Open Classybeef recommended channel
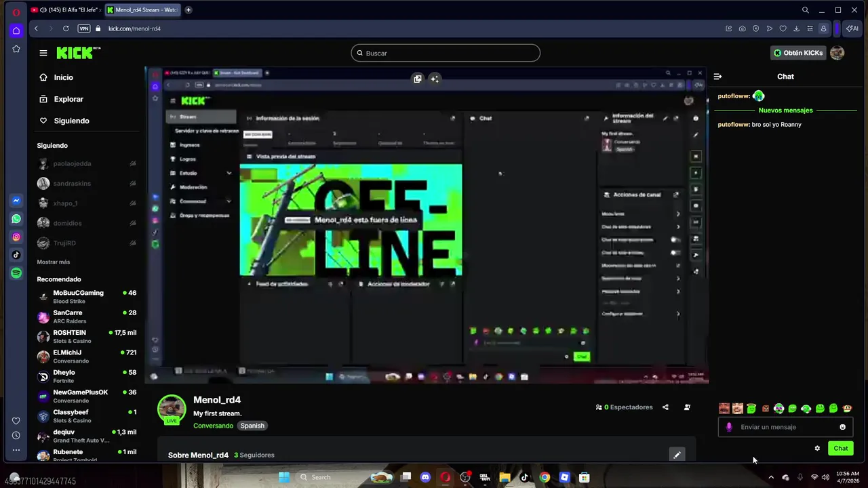The image size is (868, 488). point(87,416)
